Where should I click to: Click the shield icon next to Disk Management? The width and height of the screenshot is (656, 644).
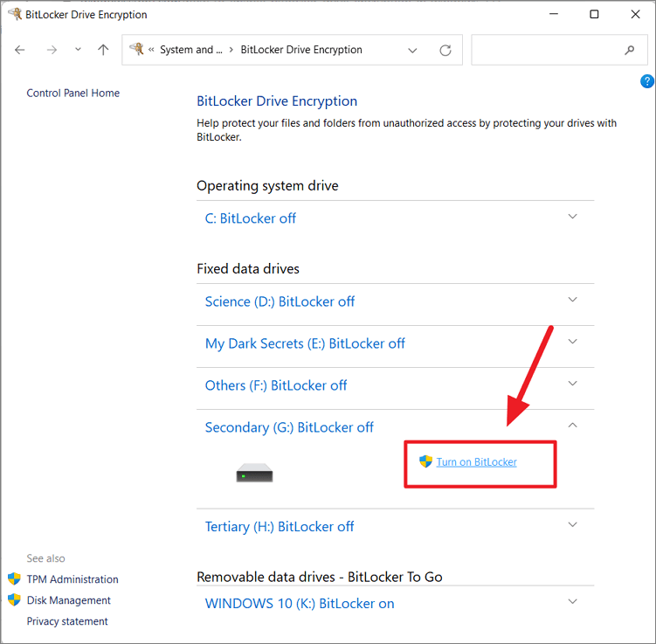[x=14, y=599]
